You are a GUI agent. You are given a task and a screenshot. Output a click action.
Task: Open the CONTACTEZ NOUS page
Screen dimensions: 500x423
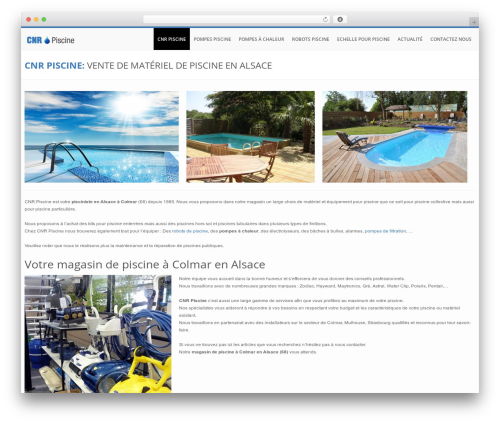451,39
